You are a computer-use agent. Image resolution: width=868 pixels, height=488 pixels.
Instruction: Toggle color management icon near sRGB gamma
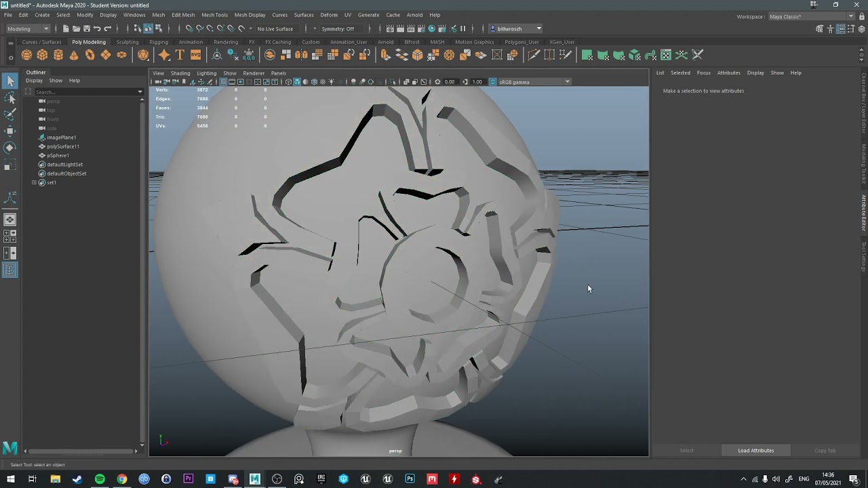point(492,82)
